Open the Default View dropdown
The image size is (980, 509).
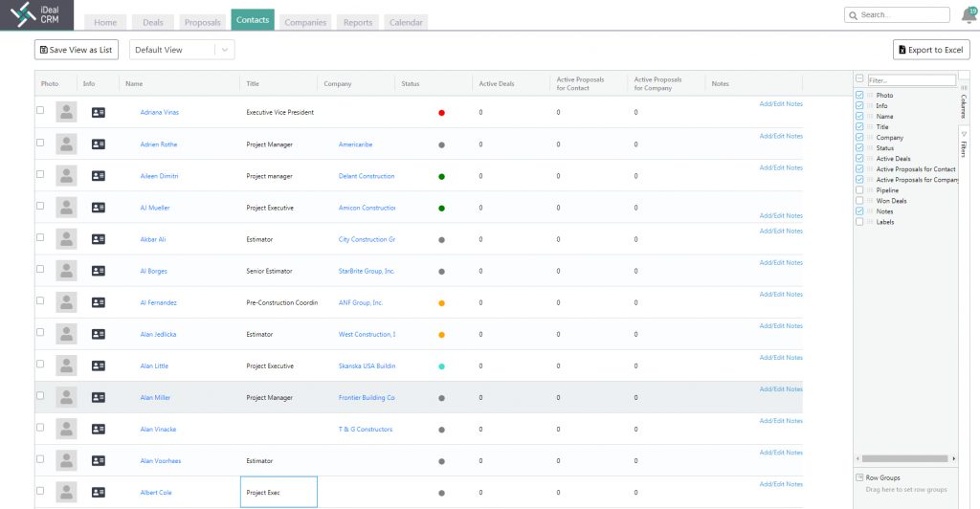pyautogui.click(x=182, y=50)
